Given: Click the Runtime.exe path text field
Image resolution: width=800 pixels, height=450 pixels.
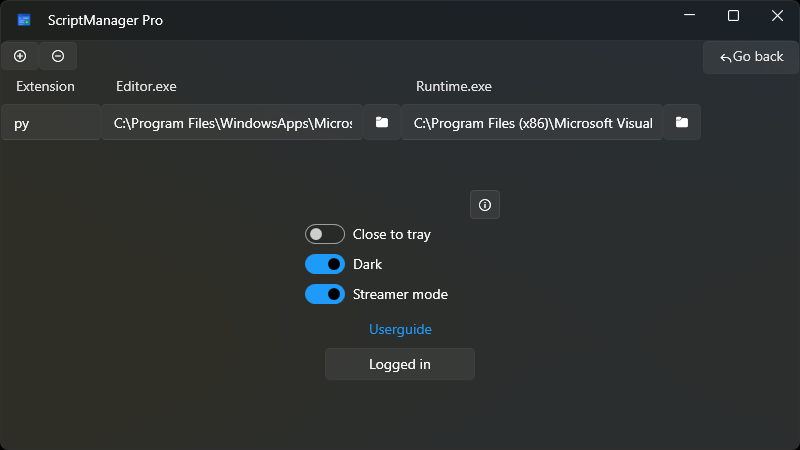Looking at the screenshot, I should tap(532, 122).
